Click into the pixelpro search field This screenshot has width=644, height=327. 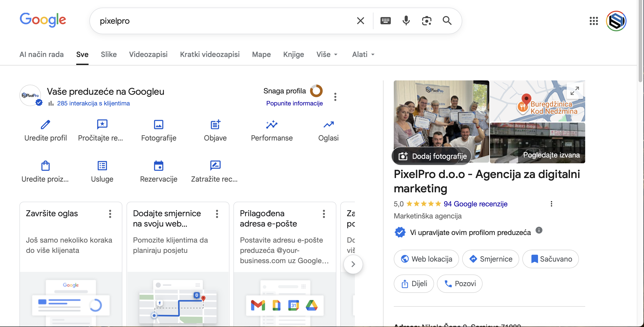[x=225, y=21]
